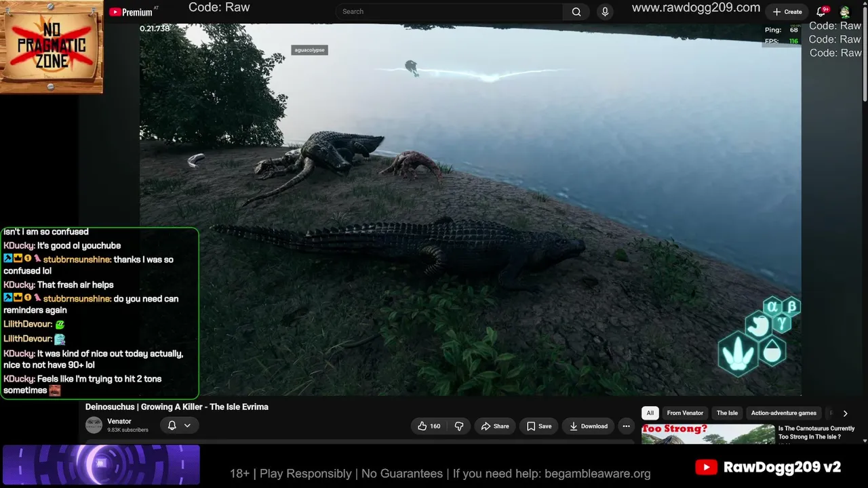Dislike the Deinosuchus video

click(459, 426)
